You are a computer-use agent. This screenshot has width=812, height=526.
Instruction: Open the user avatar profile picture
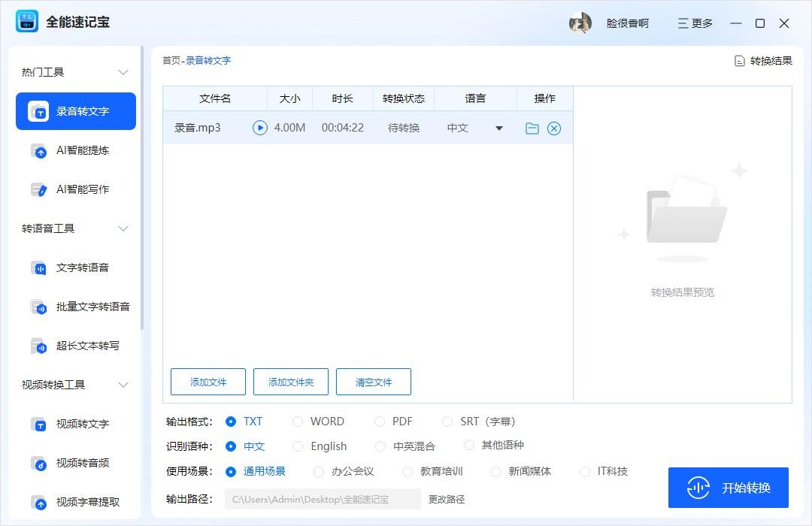point(580,23)
